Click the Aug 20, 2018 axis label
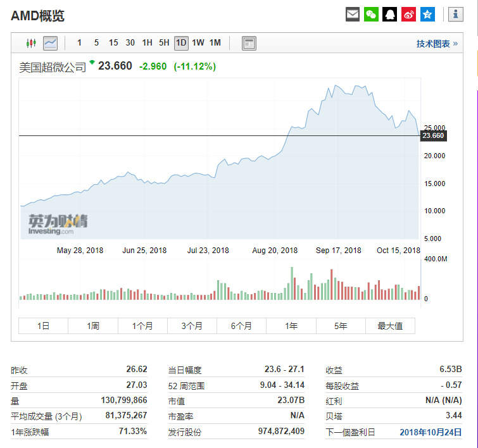Image resolution: width=478 pixels, height=448 pixels. (x=275, y=251)
